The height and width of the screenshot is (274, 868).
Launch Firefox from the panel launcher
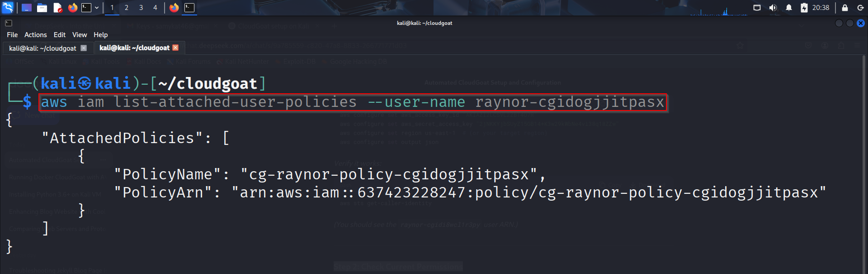(x=73, y=8)
